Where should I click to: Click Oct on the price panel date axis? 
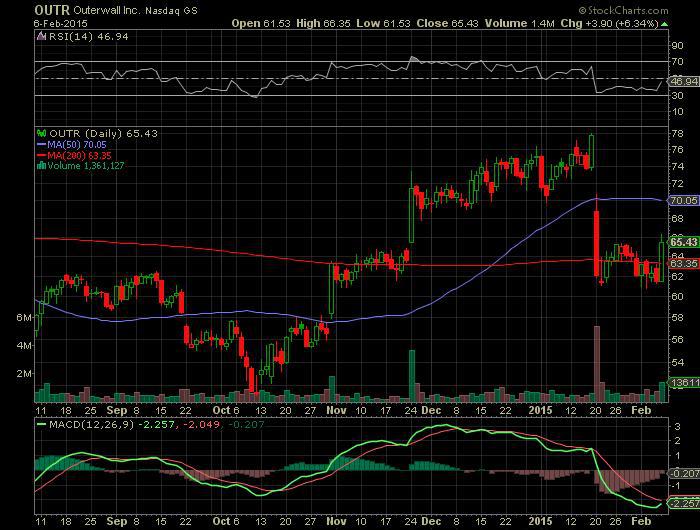[221, 410]
